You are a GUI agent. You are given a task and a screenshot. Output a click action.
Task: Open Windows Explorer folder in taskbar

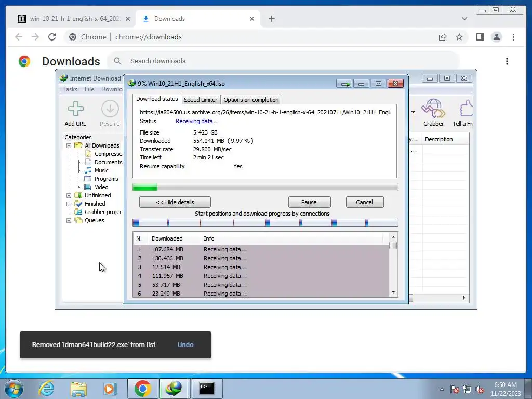(x=78, y=389)
